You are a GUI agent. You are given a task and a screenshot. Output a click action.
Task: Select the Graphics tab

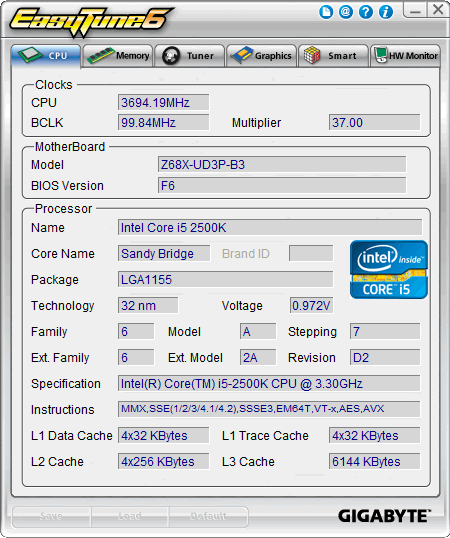tap(261, 56)
